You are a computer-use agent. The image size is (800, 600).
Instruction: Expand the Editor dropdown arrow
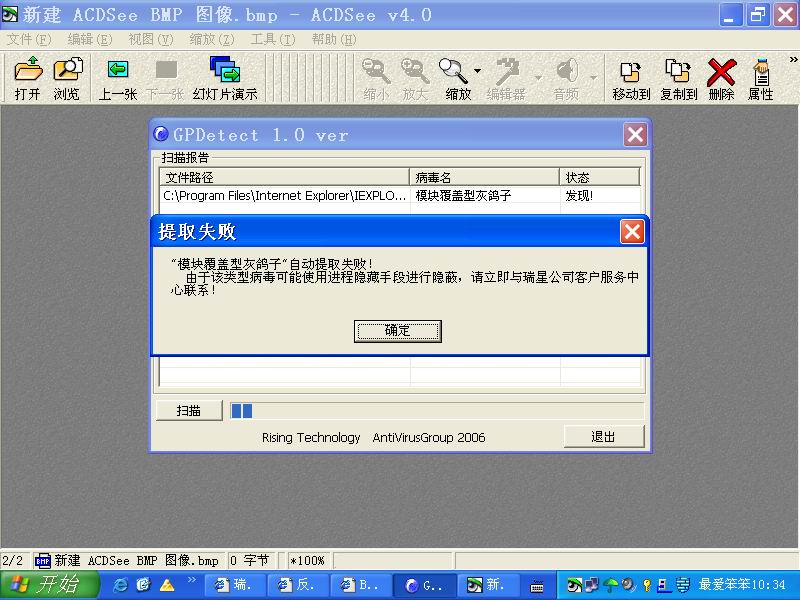point(538,78)
